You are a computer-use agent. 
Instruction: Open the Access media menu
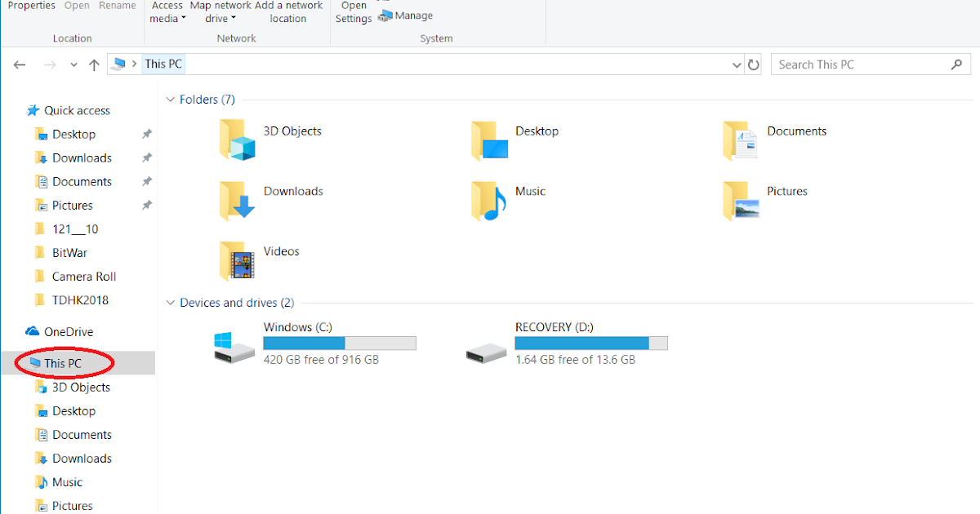(167, 11)
